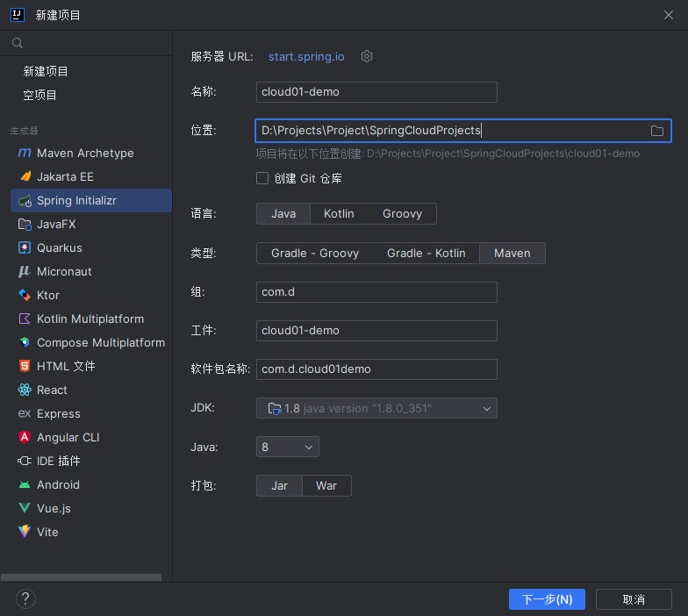Close the 新建项目 dialog

click(669, 15)
